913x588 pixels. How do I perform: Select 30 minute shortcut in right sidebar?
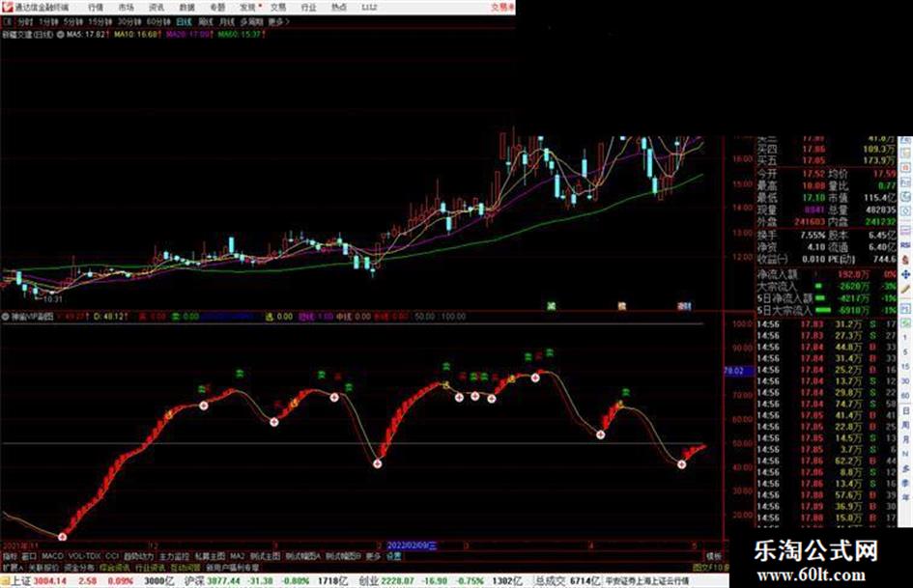[906, 381]
